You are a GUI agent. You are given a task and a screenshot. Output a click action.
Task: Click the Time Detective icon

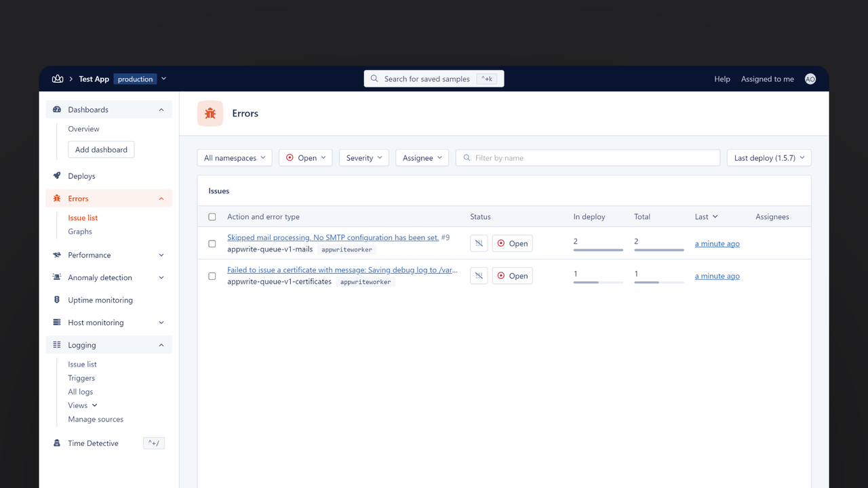pyautogui.click(x=57, y=443)
